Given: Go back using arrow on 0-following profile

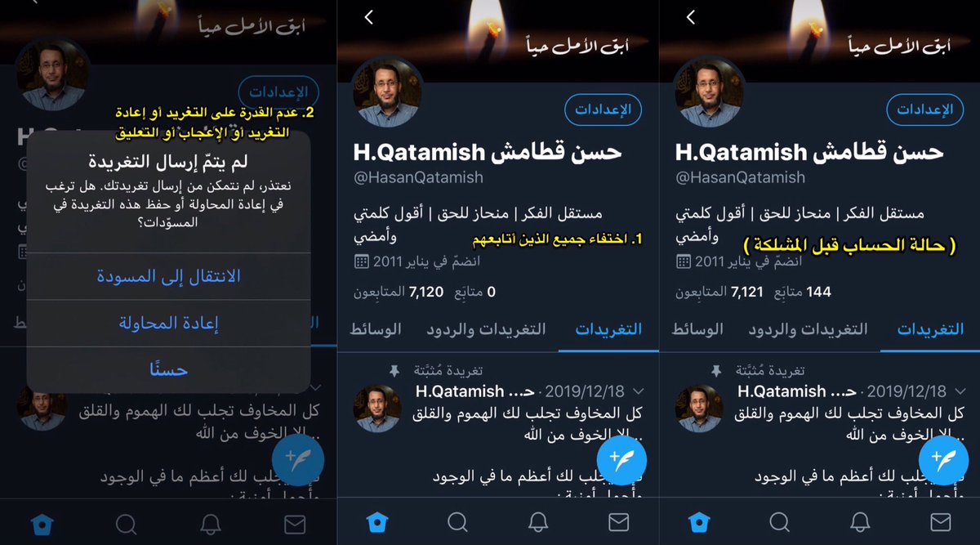Looking at the screenshot, I should [x=369, y=17].
